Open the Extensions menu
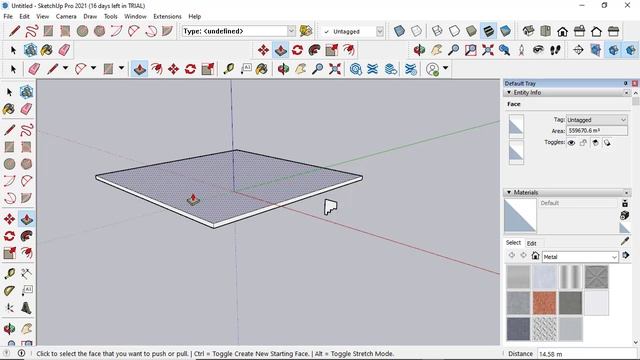The image size is (640, 360). (167, 16)
